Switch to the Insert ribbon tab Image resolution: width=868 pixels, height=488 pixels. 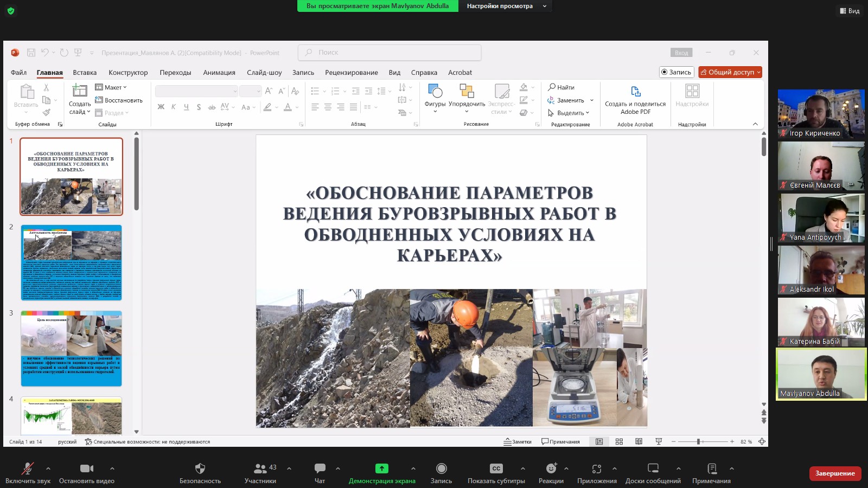pyautogui.click(x=85, y=73)
